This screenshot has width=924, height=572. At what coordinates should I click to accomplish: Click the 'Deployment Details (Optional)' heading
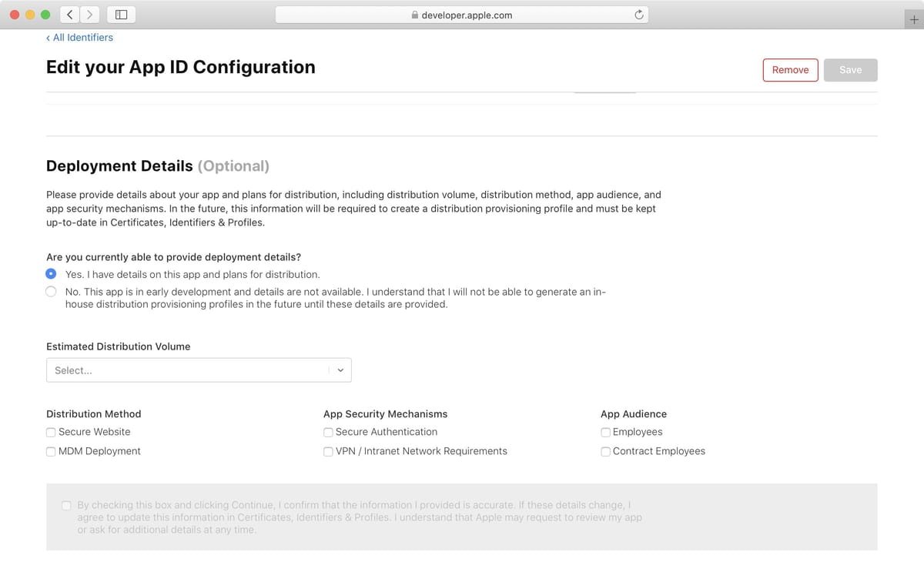pyautogui.click(x=158, y=166)
